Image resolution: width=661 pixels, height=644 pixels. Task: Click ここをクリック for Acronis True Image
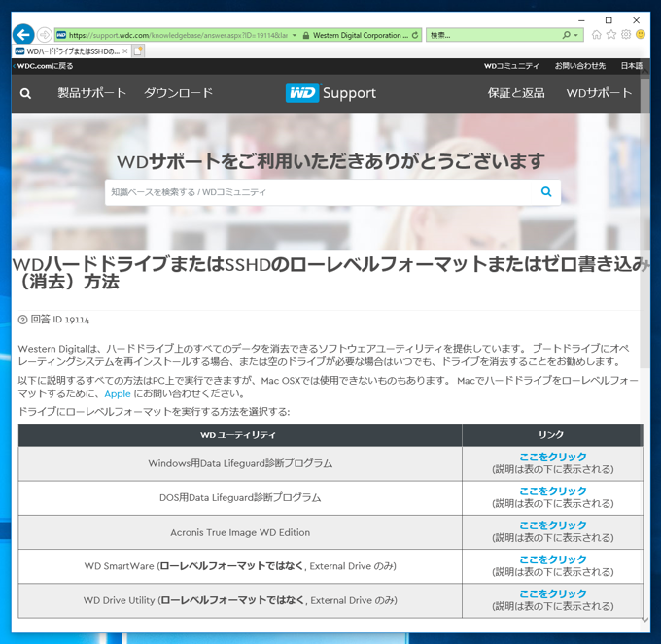(x=553, y=525)
